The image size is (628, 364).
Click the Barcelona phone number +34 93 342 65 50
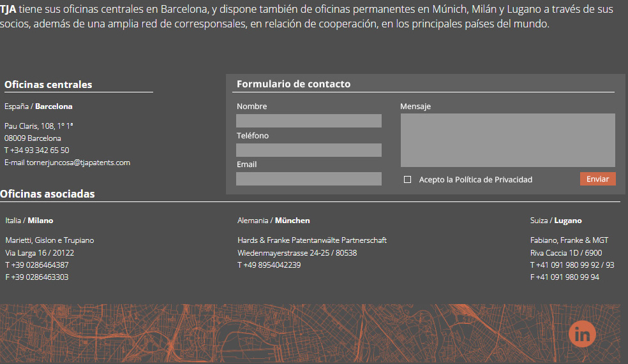pyautogui.click(x=40, y=150)
